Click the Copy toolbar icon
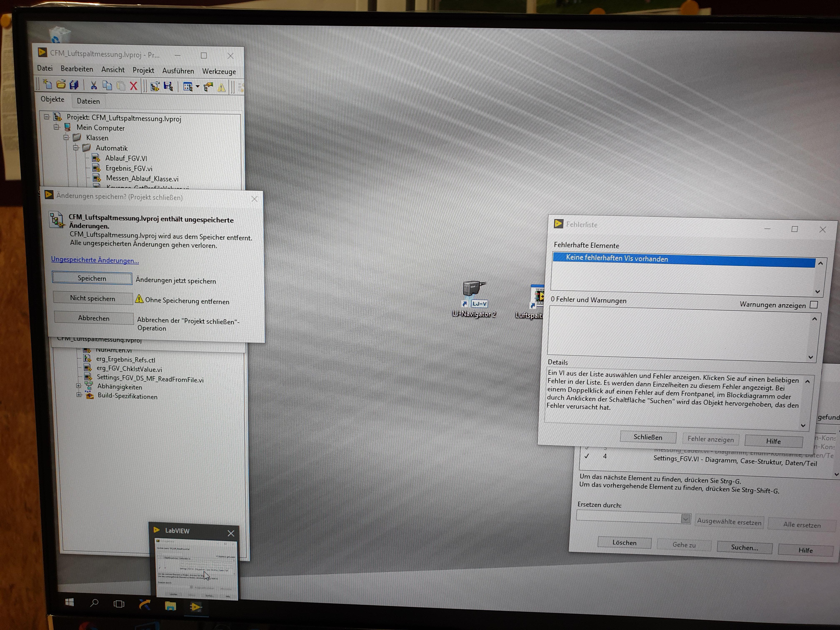 pyautogui.click(x=107, y=85)
